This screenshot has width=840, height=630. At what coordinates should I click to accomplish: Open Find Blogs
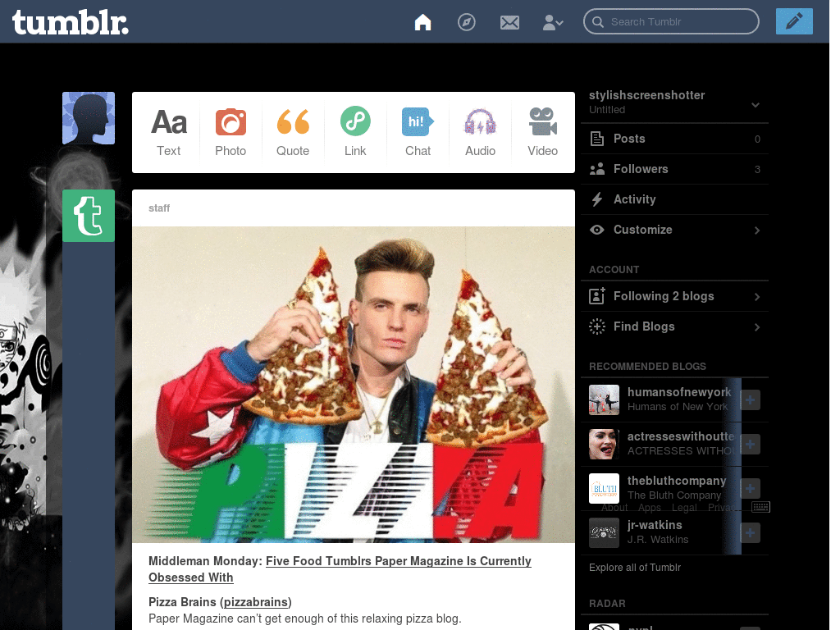coord(674,326)
